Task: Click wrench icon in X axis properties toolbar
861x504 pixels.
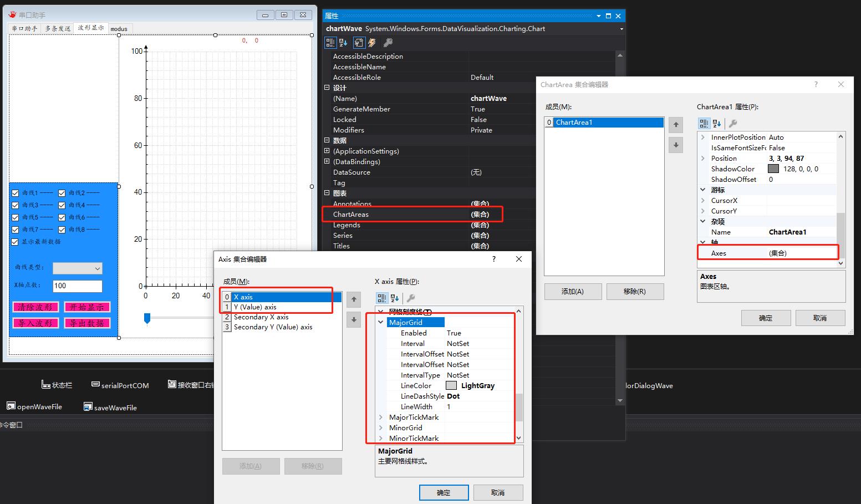Action: [411, 298]
